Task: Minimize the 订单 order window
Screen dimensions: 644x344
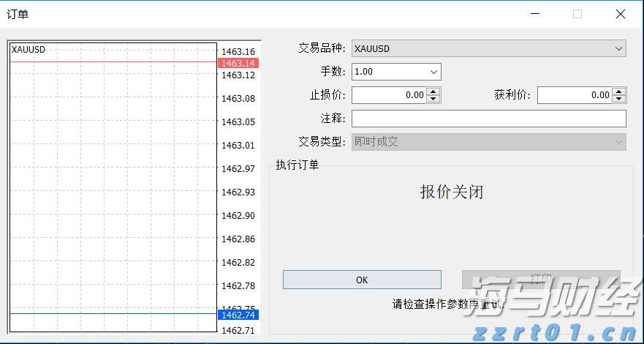Action: pyautogui.click(x=536, y=14)
